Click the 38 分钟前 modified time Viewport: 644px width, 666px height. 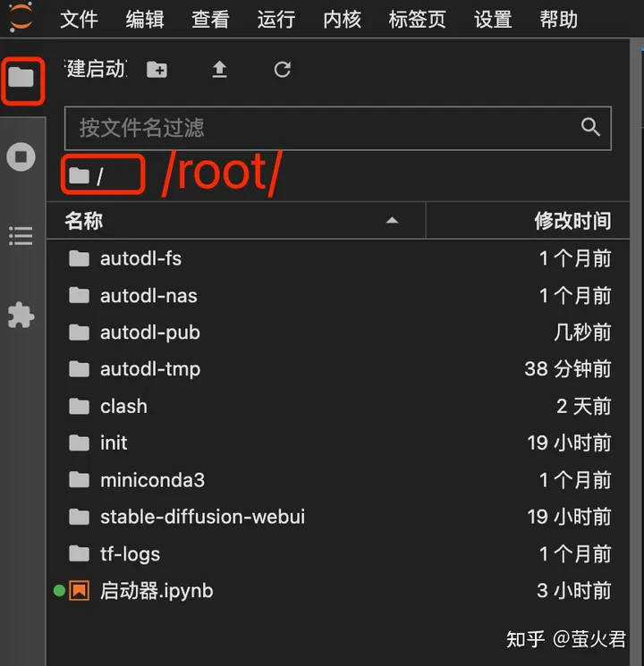568,369
